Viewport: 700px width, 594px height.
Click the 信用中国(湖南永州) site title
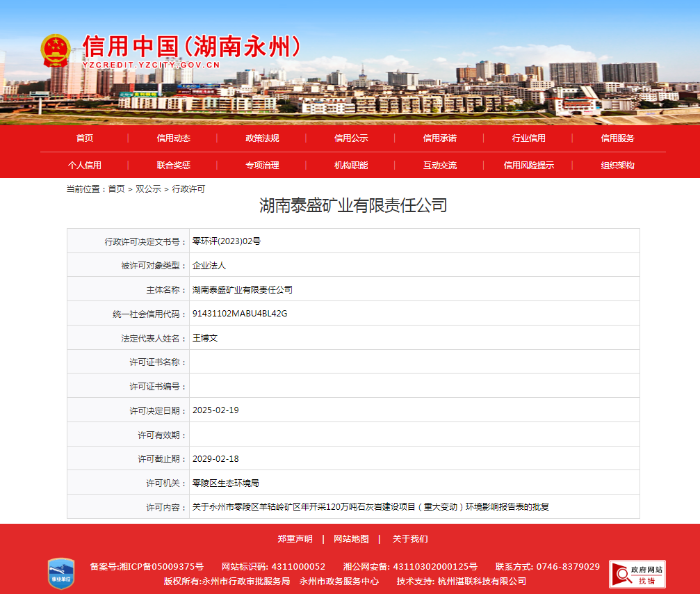point(191,47)
